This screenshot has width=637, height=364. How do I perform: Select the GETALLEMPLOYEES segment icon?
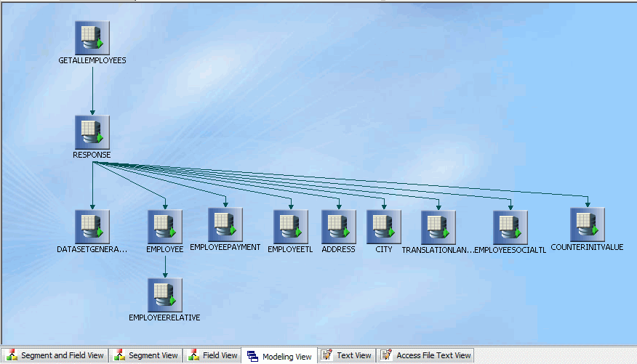pyautogui.click(x=92, y=38)
